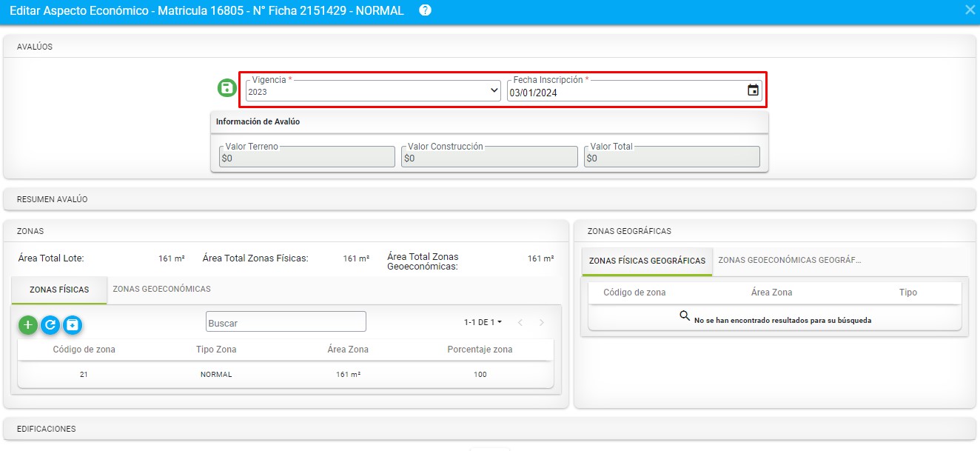Sort by Porcentaje zona column header
This screenshot has height=451, width=980.
(x=480, y=350)
